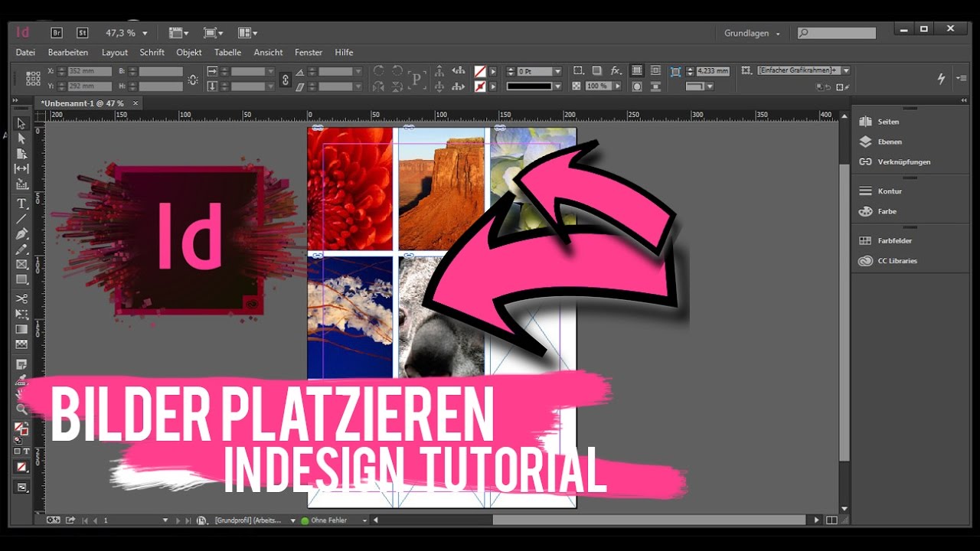
Task: Toggle the jump object wrap option
Action: point(655,86)
